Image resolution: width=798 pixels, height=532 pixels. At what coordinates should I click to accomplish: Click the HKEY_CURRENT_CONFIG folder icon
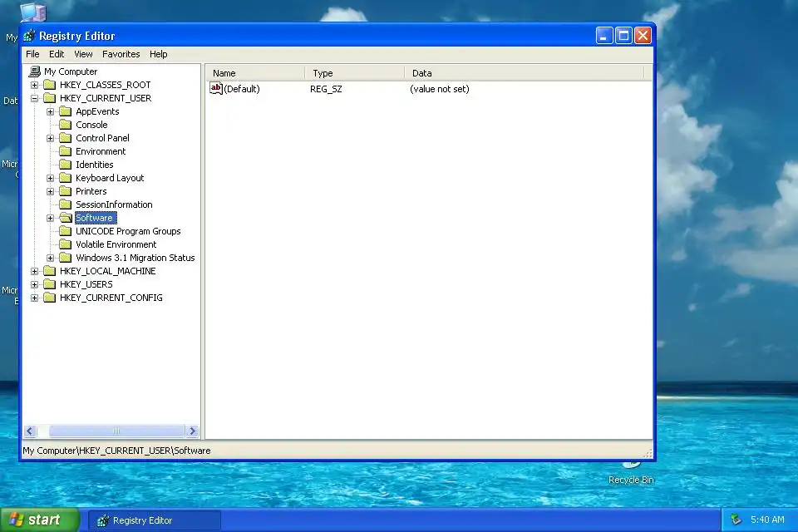click(x=49, y=298)
